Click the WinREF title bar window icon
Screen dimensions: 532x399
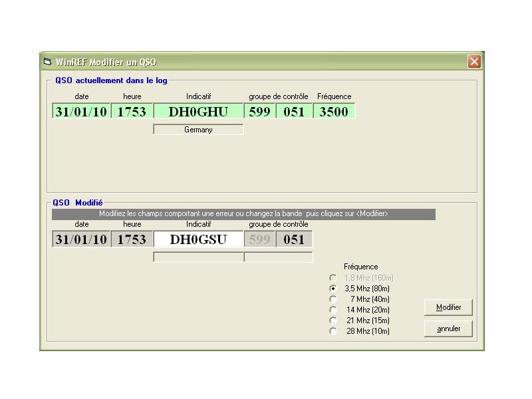[x=47, y=62]
